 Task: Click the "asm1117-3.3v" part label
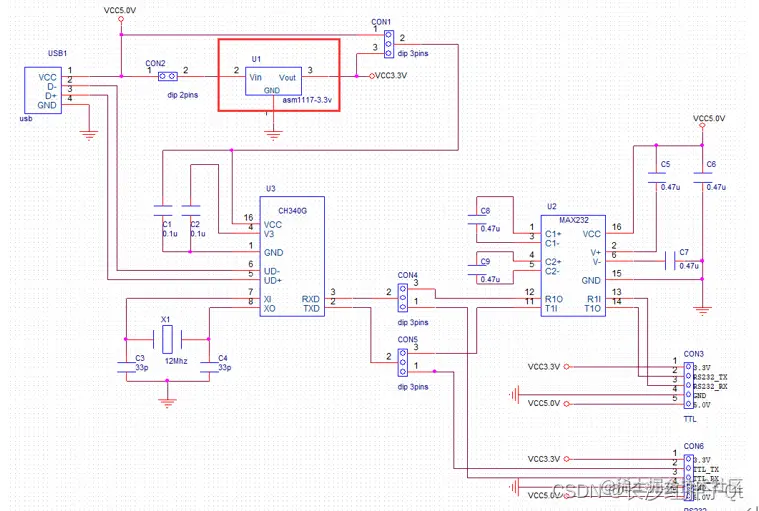pos(307,100)
